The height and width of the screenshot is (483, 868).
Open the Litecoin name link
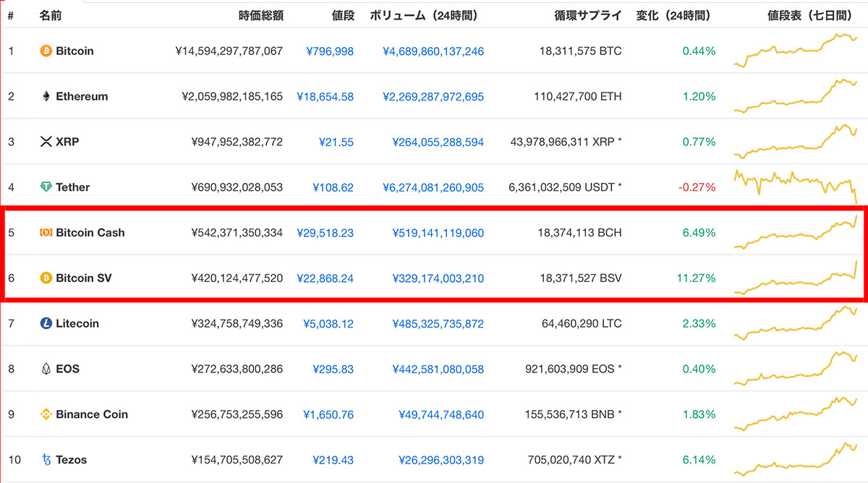point(77,324)
